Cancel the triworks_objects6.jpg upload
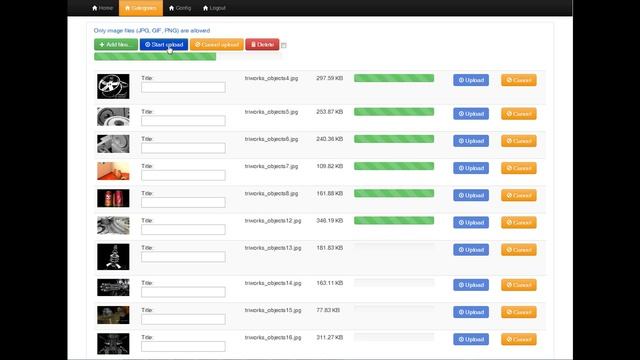640x360 pixels. pos(519,141)
